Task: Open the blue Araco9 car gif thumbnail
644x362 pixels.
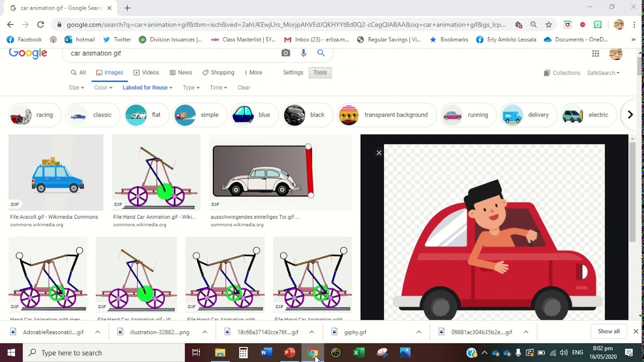Action: (56, 172)
